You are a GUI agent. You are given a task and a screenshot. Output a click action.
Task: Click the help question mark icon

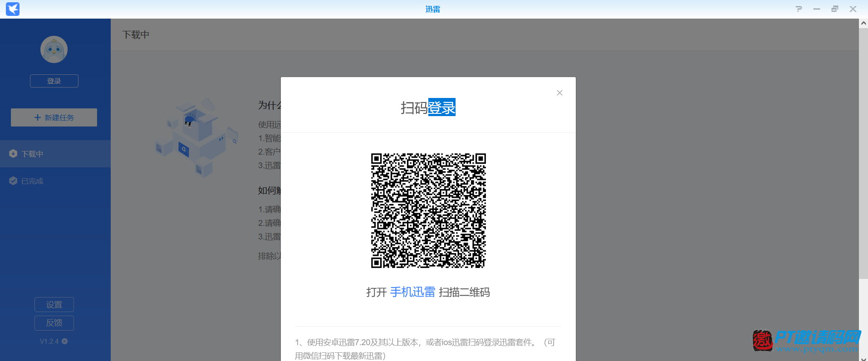tap(799, 9)
